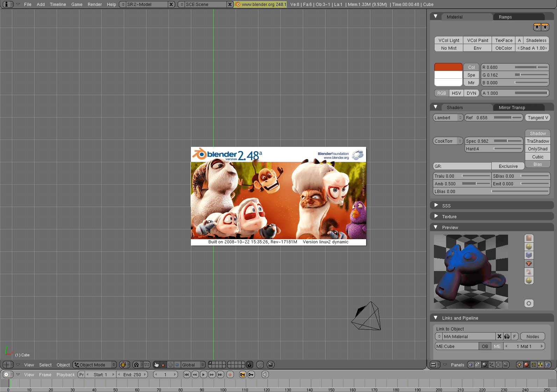The height and width of the screenshot is (392, 557).
Task: Click the copy/paste material arrows icon
Action: [541, 27]
